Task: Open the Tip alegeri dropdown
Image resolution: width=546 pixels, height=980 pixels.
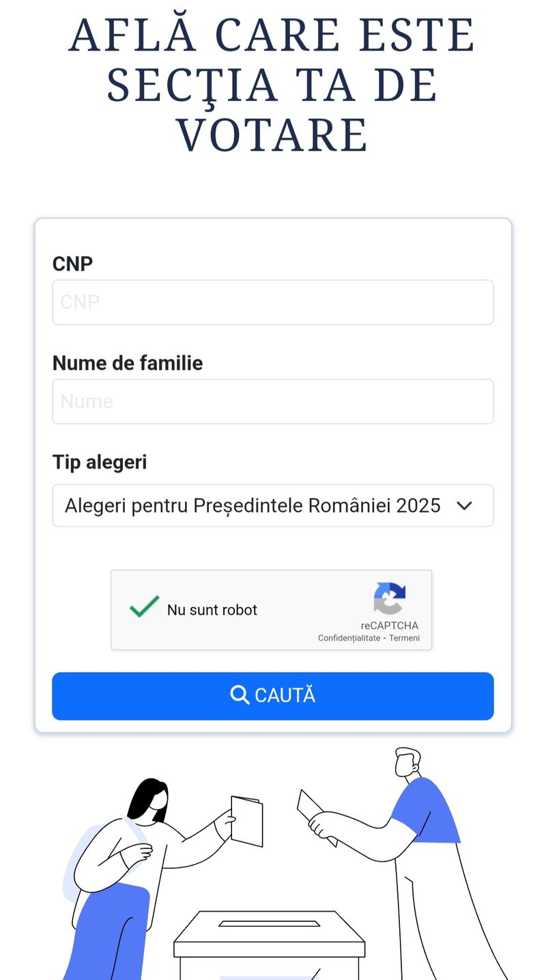Action: (x=253, y=505)
